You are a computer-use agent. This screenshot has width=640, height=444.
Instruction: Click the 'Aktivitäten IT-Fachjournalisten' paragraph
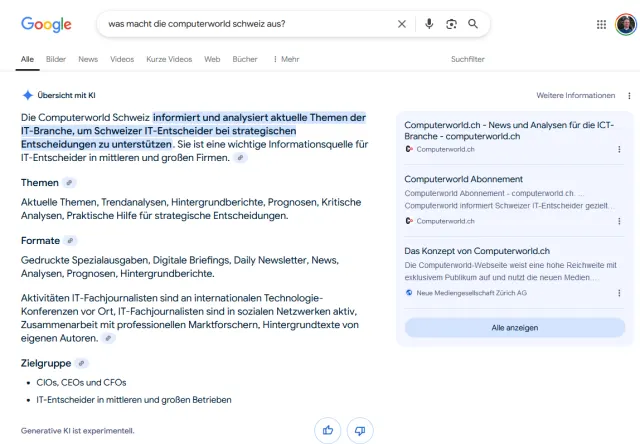[x=190, y=318]
